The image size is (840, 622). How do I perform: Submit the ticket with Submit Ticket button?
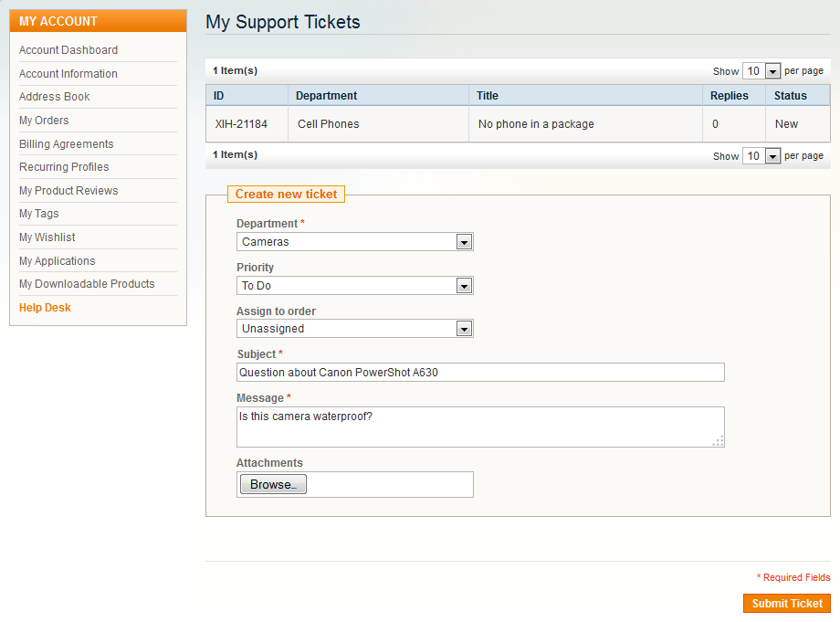click(786, 603)
